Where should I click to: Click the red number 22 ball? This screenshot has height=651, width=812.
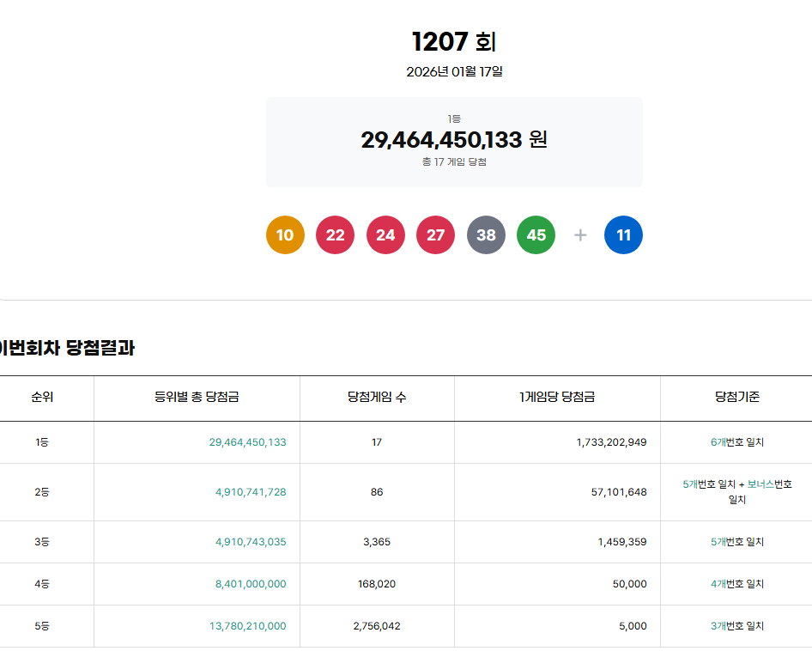(x=335, y=235)
